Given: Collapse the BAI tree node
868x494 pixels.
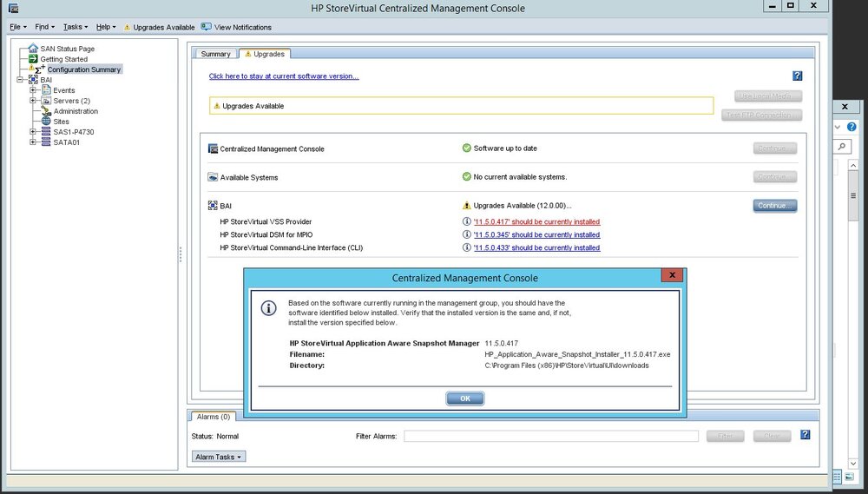Looking at the screenshot, I should (x=21, y=80).
